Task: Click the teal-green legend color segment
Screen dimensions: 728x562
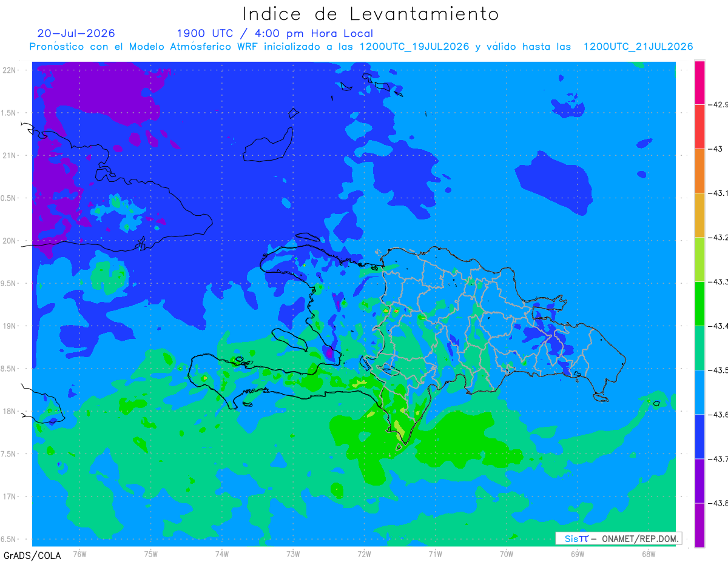Action: point(699,347)
